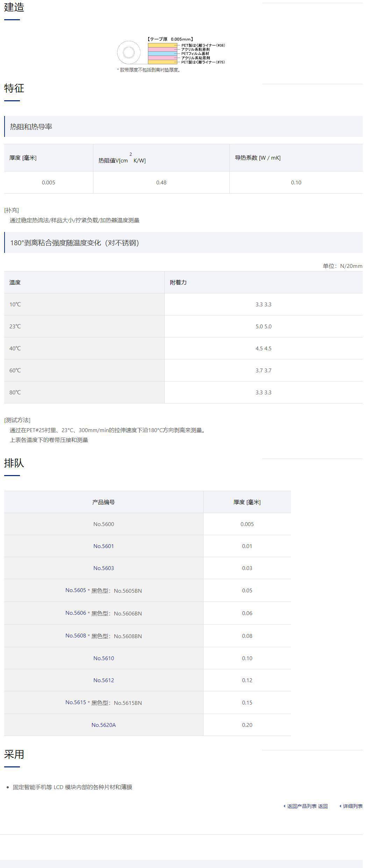The image size is (370, 868).
Task: Click the 产品编号 column header
Action: (x=104, y=502)
